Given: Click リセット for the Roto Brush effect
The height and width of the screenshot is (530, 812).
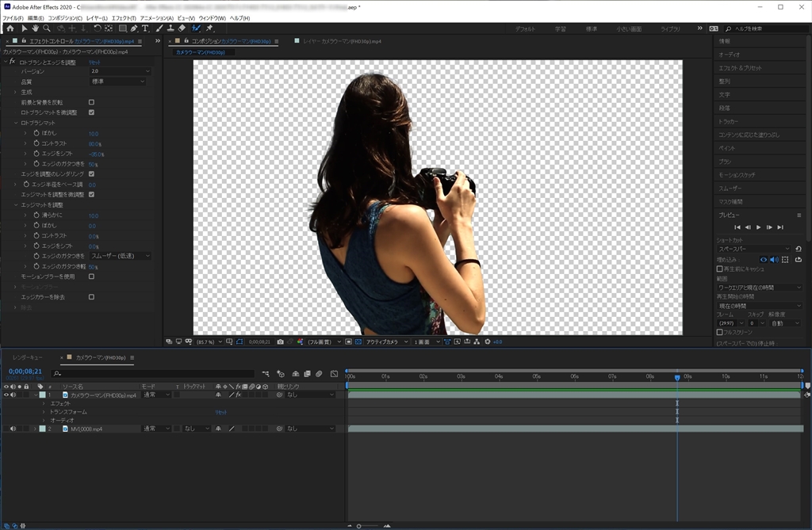Looking at the screenshot, I should 94,62.
